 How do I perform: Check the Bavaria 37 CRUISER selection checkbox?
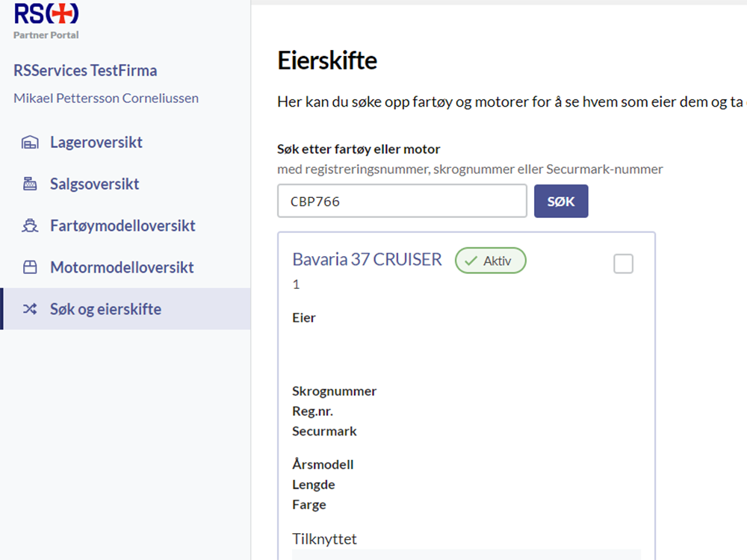point(623,263)
